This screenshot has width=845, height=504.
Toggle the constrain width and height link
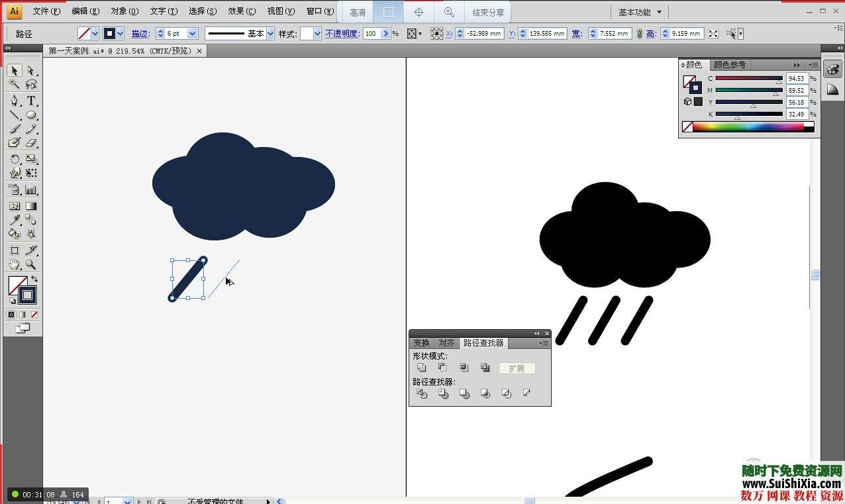coord(639,34)
